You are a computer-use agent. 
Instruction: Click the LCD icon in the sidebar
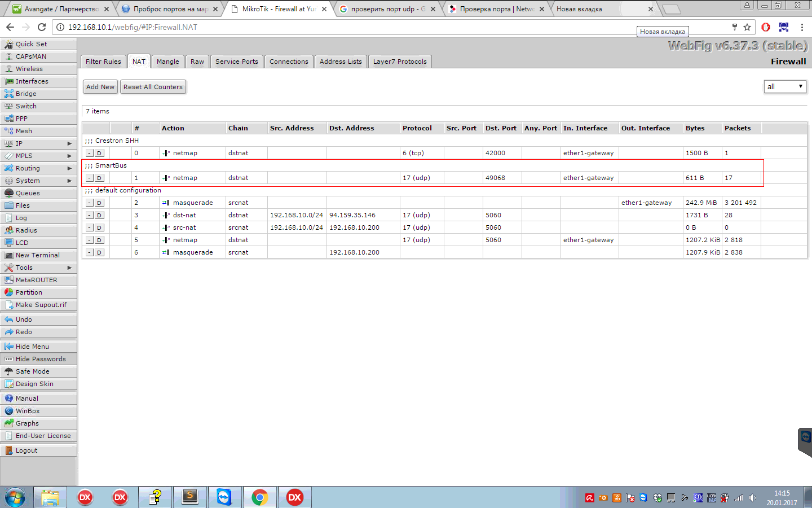(8, 243)
